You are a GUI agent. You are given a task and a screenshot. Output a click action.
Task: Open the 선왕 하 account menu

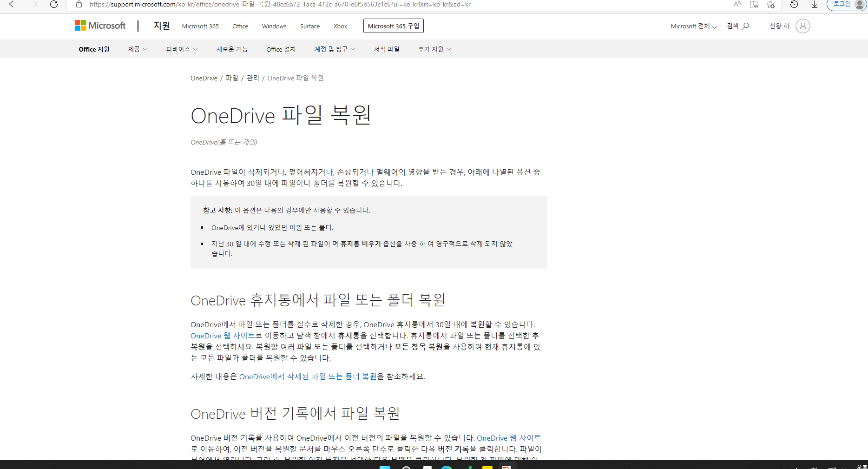pos(789,26)
